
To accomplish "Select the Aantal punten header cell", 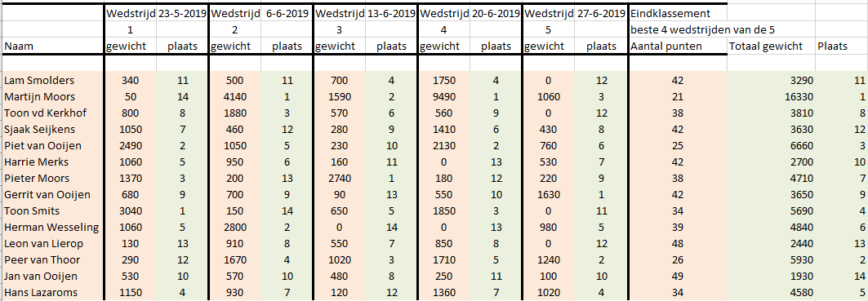I will tap(678, 46).
